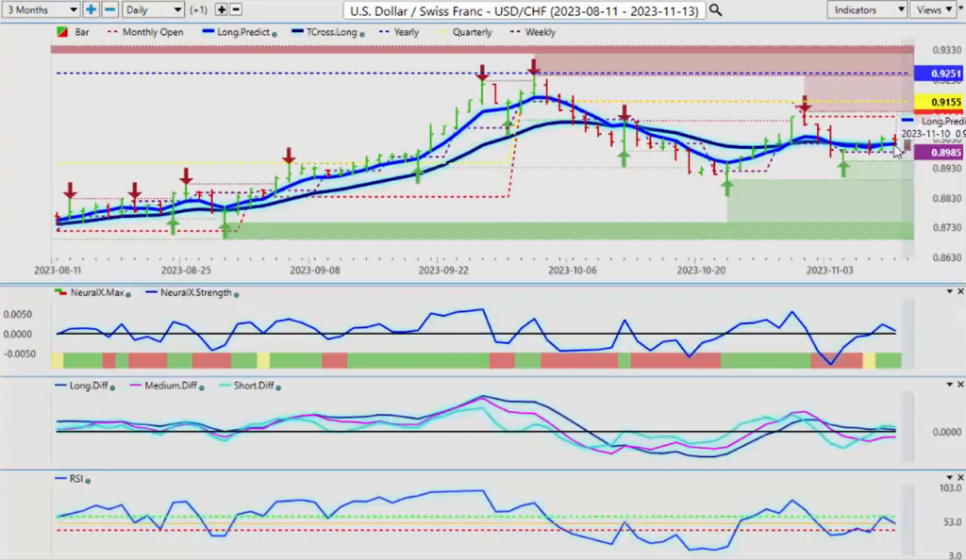Open the Views dropdown
Screen dimensions: 966x560
[x=933, y=9]
